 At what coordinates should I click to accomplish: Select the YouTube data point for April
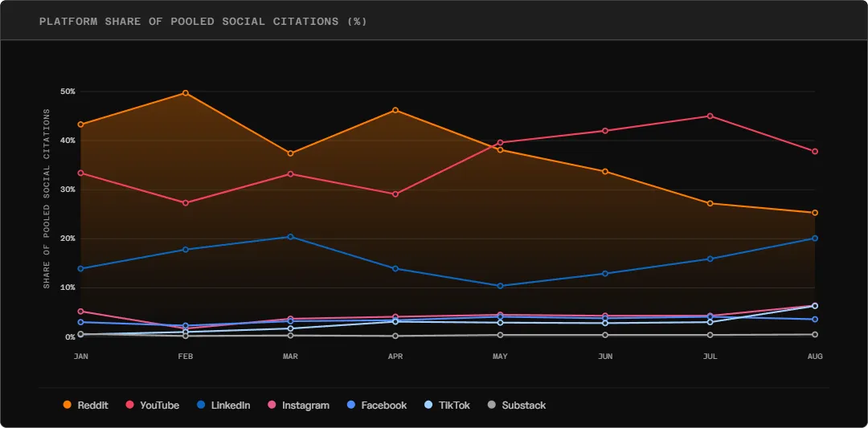[395, 194]
